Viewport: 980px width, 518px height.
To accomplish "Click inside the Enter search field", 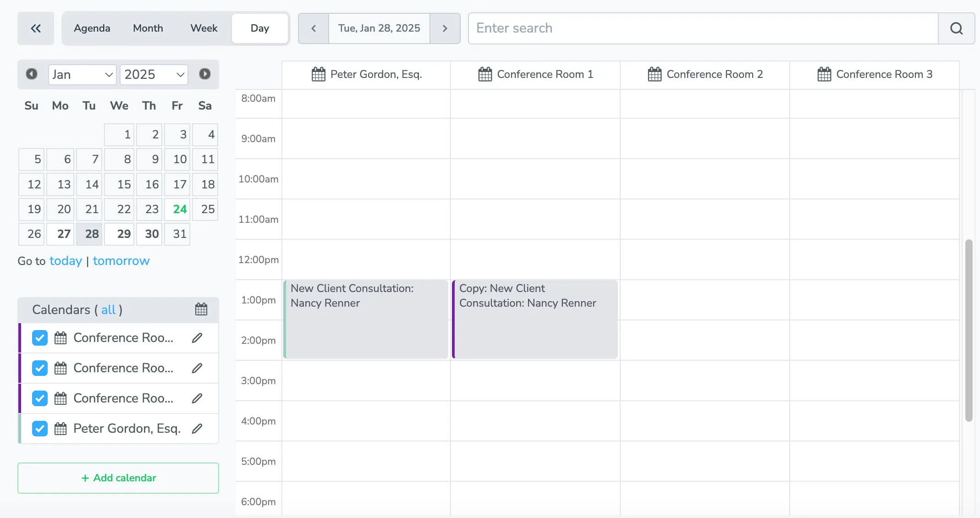I will point(642,28).
